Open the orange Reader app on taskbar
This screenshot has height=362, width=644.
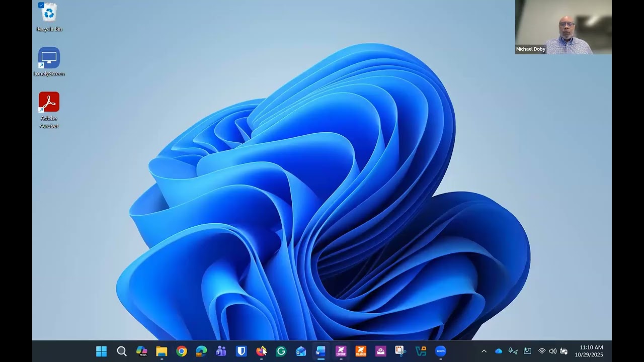pyautogui.click(x=361, y=351)
